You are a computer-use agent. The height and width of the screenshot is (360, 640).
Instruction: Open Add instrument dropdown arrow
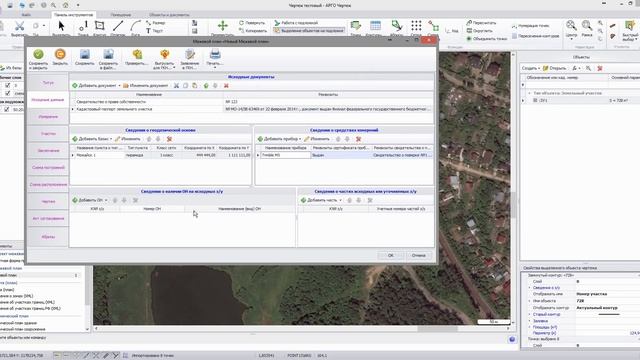[300, 139]
